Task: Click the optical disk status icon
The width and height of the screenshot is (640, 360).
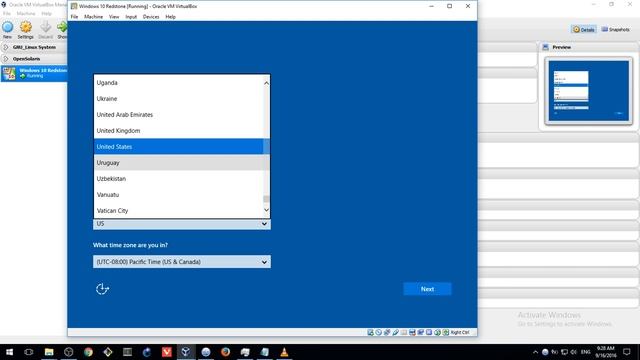Action: 378,332
